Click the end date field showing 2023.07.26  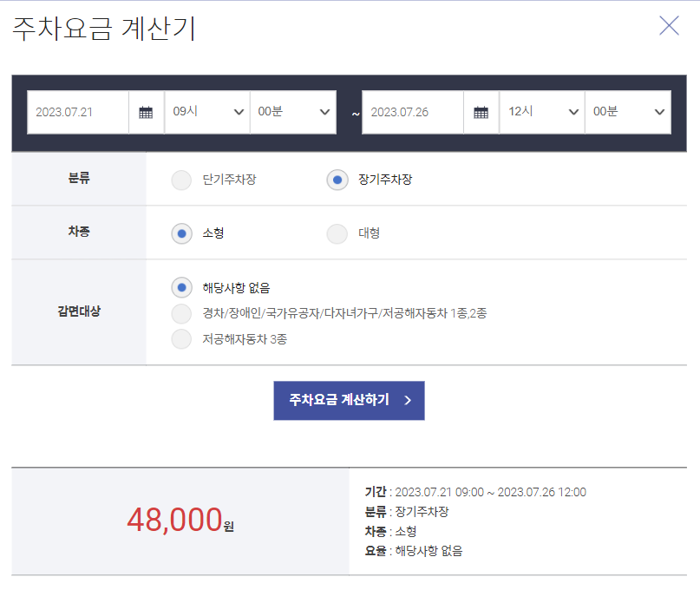tap(414, 111)
